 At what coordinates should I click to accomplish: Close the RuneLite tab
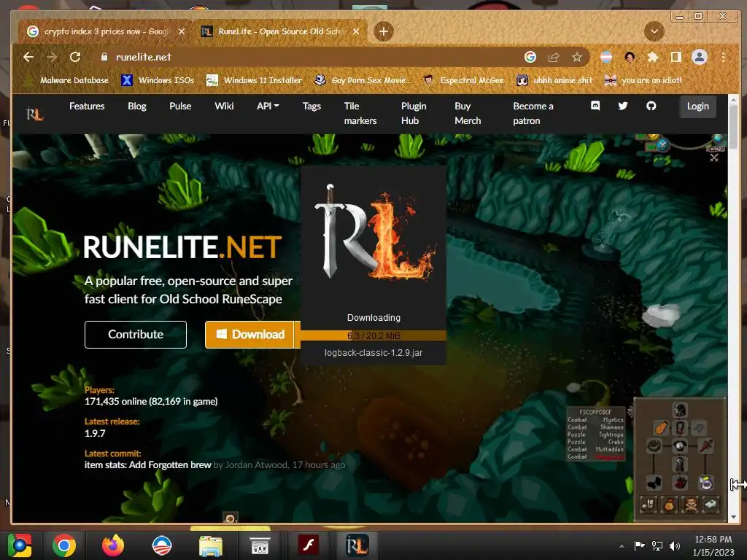pyautogui.click(x=356, y=31)
